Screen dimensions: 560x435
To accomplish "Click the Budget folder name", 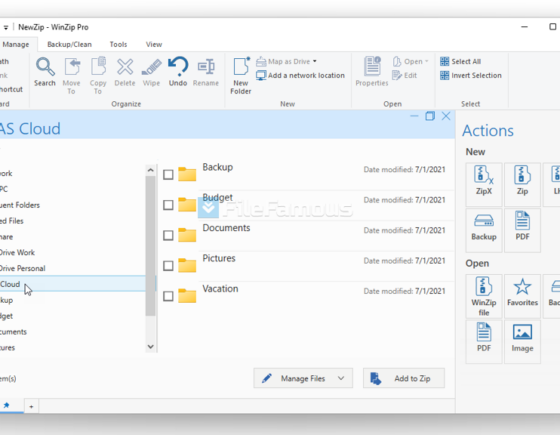I will pos(218,198).
